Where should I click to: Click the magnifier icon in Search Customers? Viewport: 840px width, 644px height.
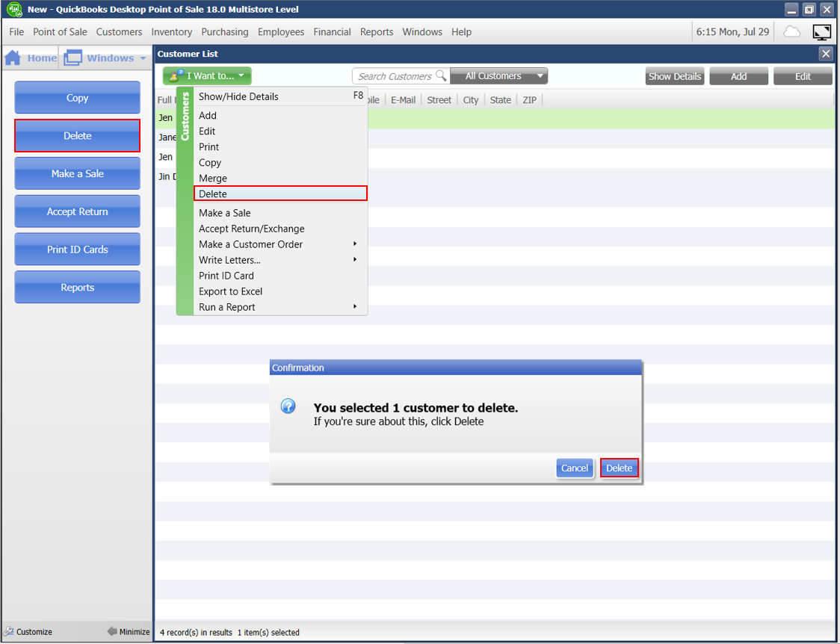pos(440,76)
